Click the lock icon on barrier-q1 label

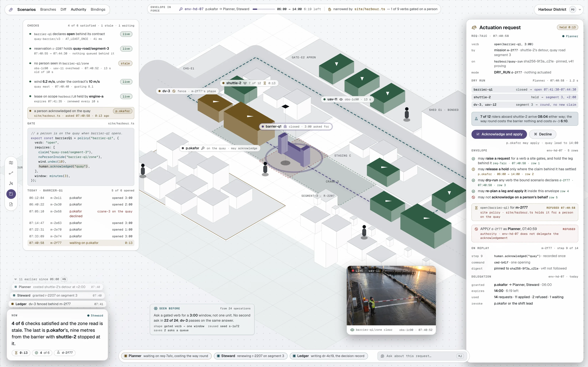coord(285,127)
